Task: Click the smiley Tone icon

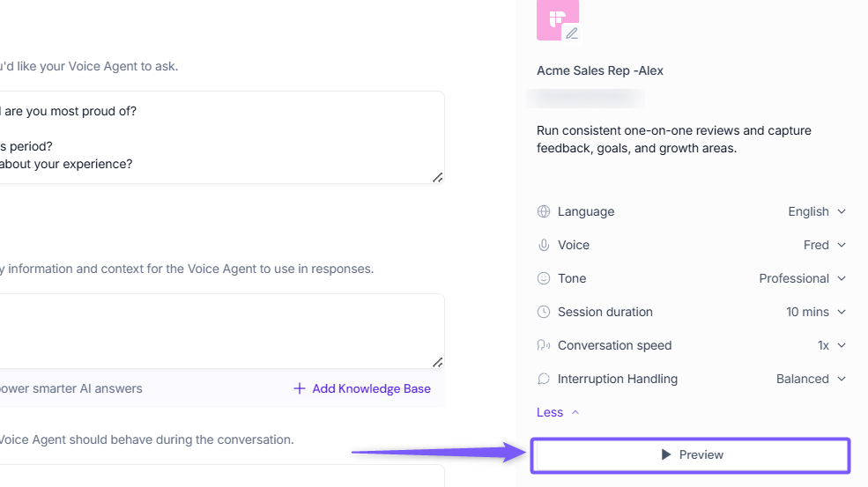Action: pos(544,278)
